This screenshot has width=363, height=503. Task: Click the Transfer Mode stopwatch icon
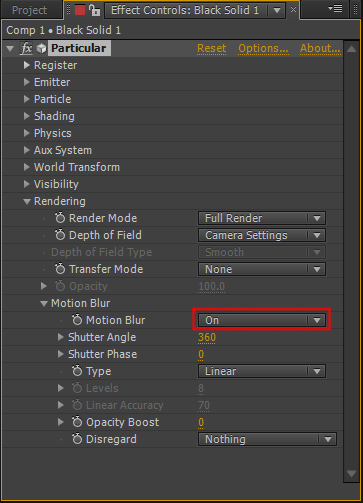click(60, 269)
